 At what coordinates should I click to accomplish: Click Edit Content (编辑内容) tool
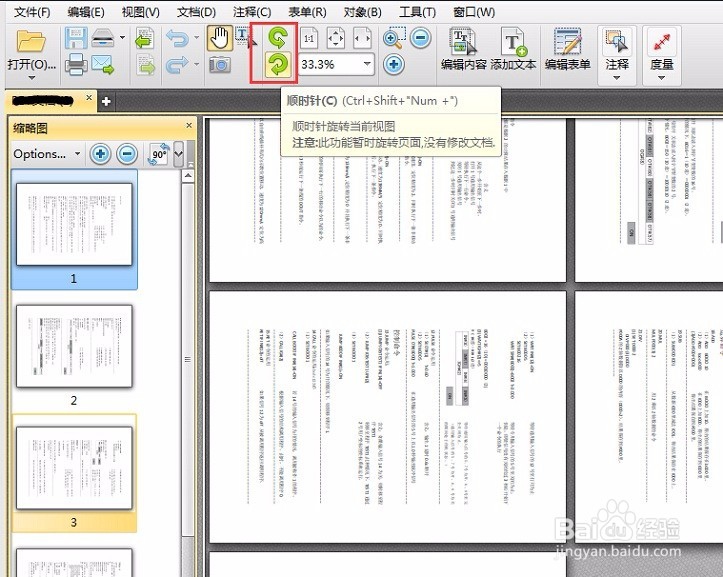(x=463, y=50)
